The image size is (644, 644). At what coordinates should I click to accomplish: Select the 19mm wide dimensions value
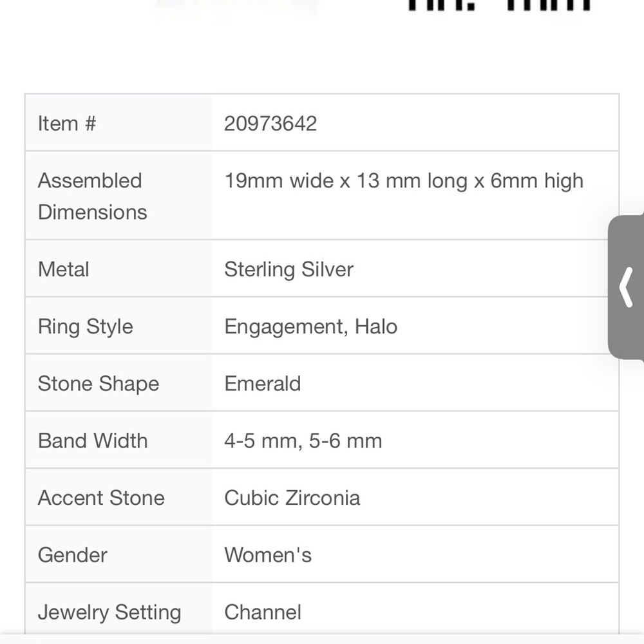tap(404, 181)
